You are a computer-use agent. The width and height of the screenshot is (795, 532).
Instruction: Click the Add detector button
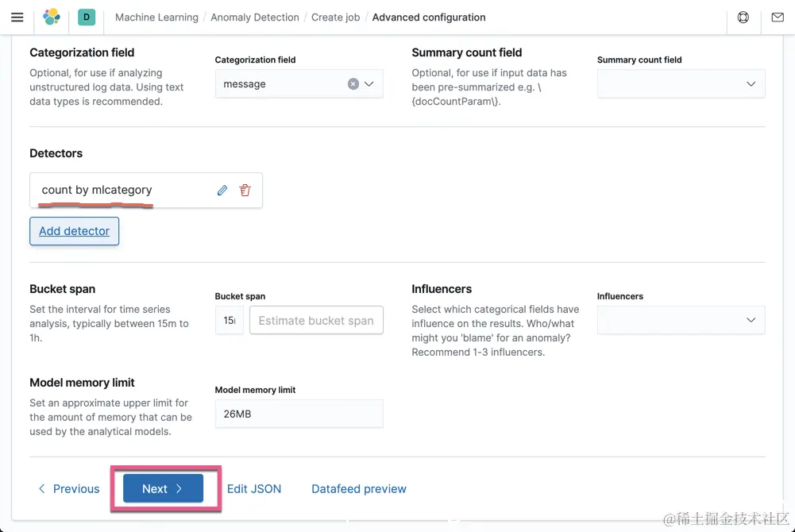pyautogui.click(x=75, y=231)
